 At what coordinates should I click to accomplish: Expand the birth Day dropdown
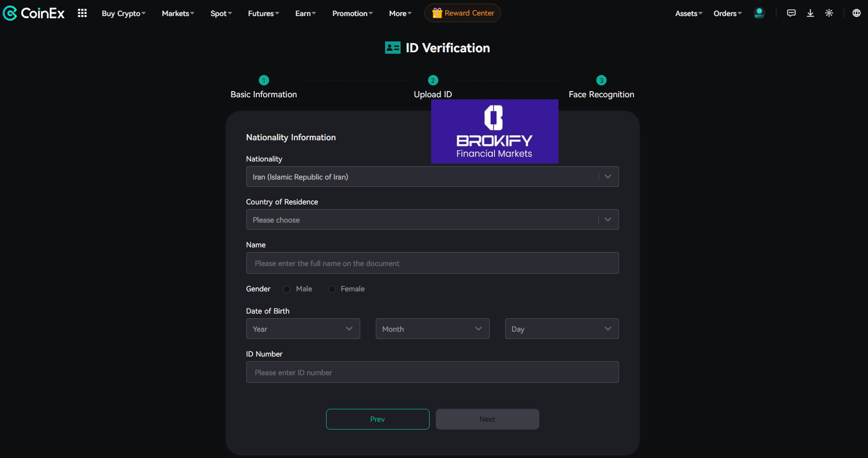click(x=562, y=329)
